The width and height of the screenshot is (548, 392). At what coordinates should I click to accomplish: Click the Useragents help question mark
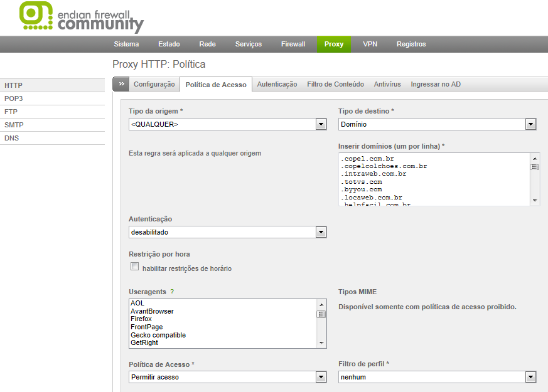point(172,292)
